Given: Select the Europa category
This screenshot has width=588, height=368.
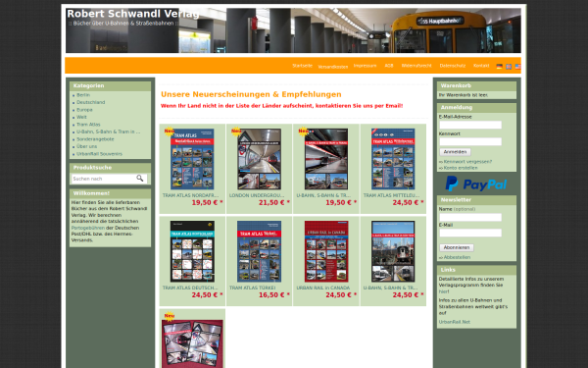Looking at the screenshot, I should [84, 110].
